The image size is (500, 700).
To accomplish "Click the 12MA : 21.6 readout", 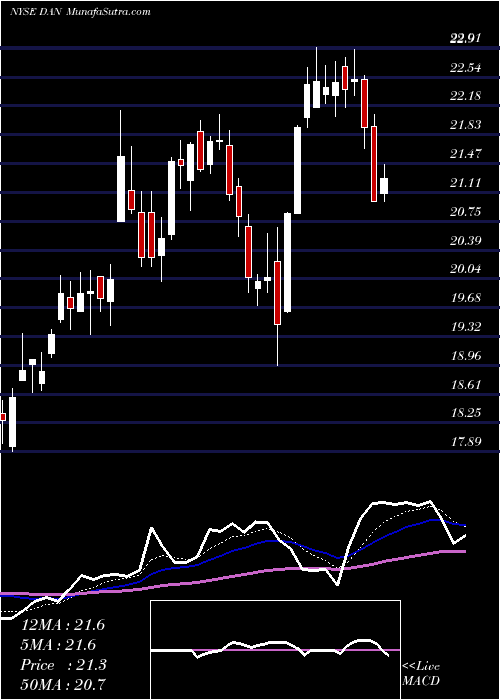I will coord(63,625).
